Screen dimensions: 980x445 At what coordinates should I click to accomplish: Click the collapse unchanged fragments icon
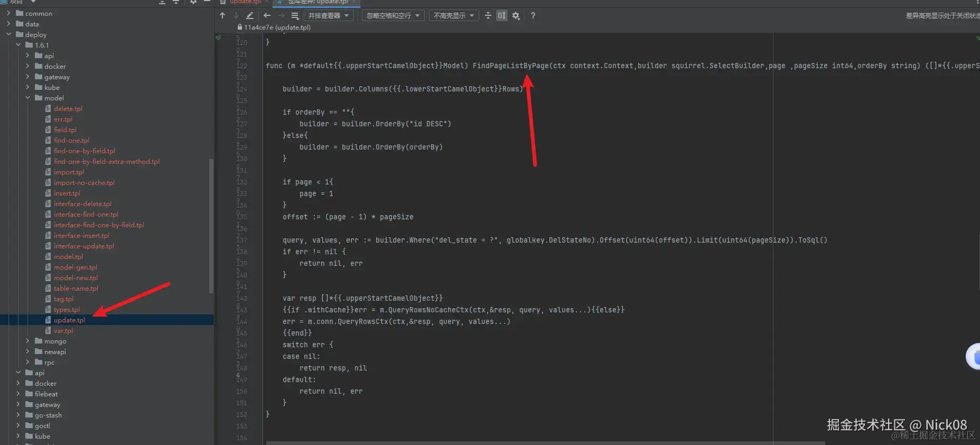488,16
